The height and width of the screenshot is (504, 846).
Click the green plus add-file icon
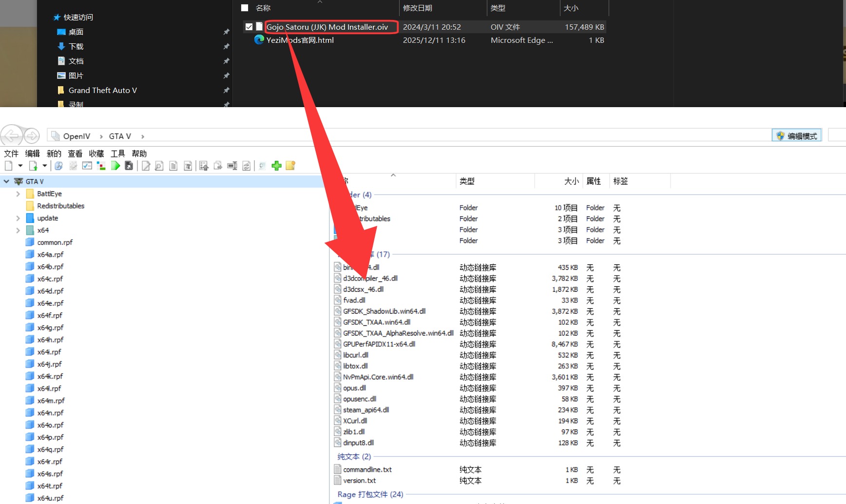pyautogui.click(x=276, y=166)
